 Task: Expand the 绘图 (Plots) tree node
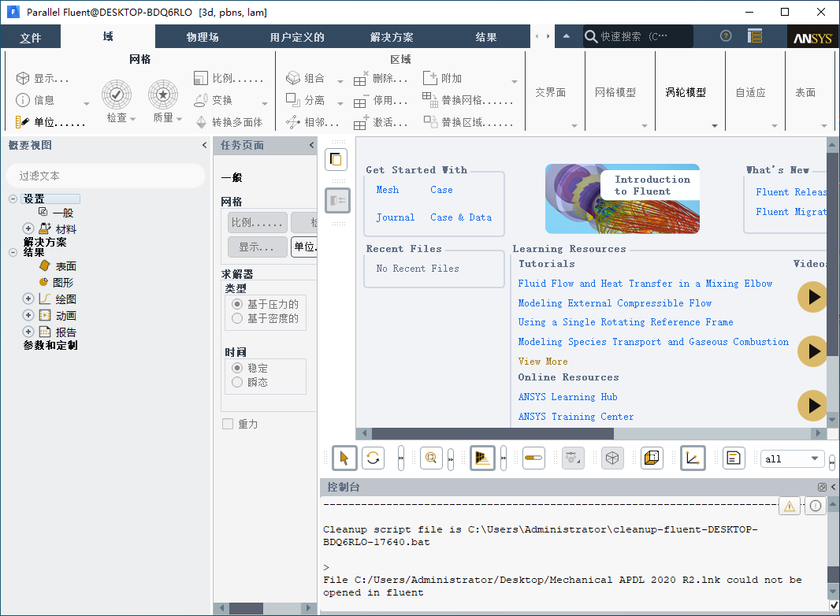[x=28, y=299]
